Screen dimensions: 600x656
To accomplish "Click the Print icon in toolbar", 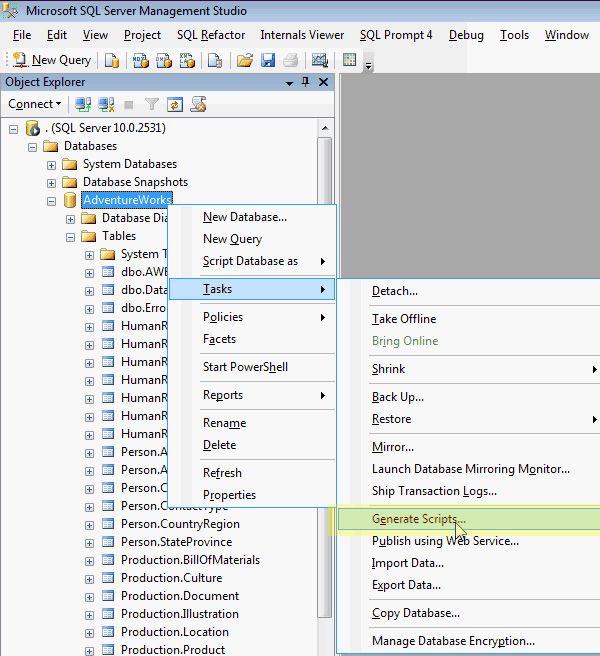I will click(290, 60).
